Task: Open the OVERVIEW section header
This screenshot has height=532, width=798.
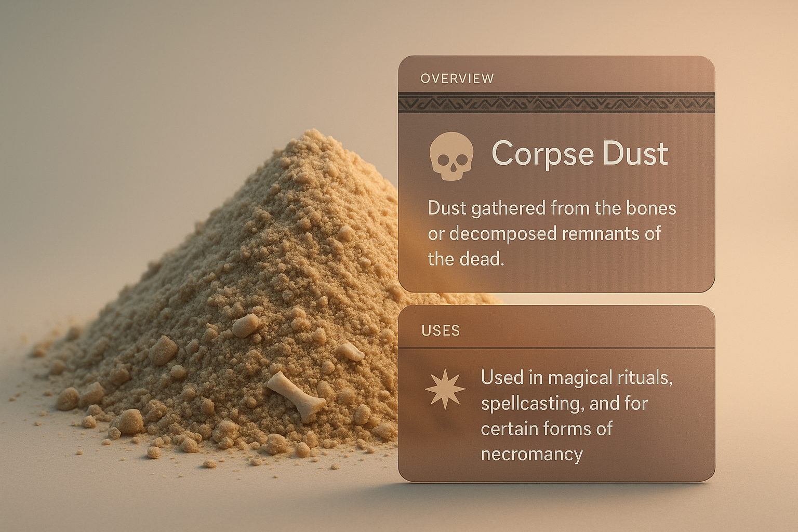Action: tap(457, 78)
